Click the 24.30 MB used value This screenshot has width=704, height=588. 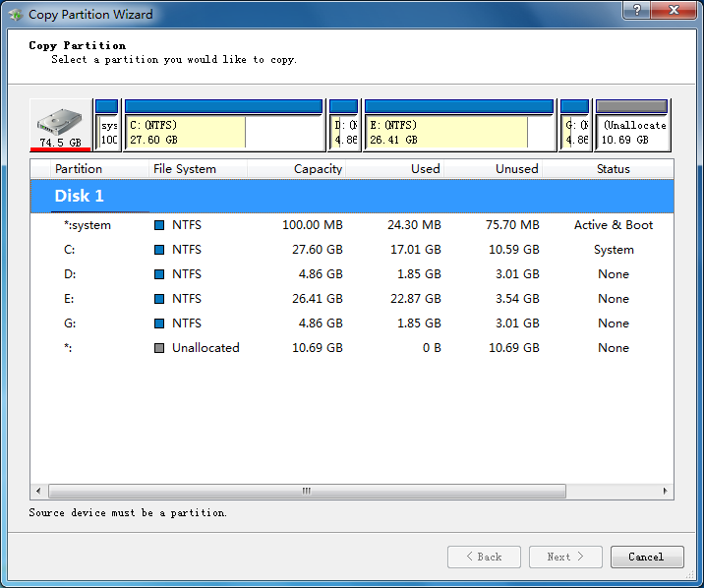coord(414,225)
